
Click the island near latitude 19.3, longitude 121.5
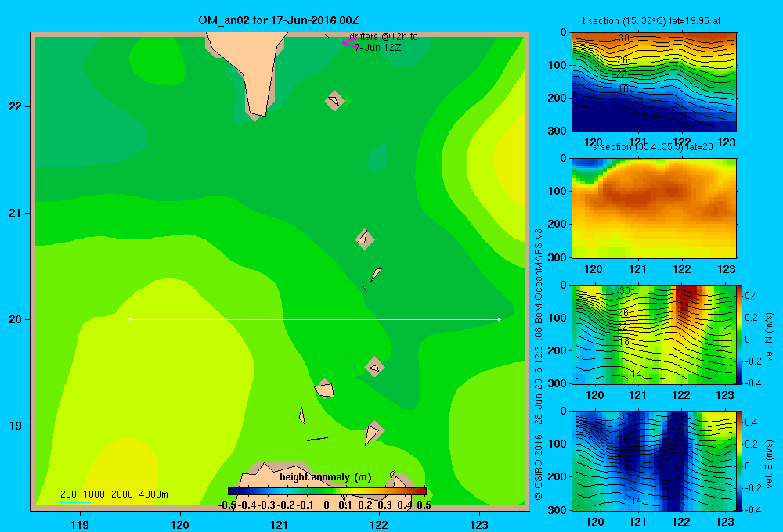click(x=325, y=389)
